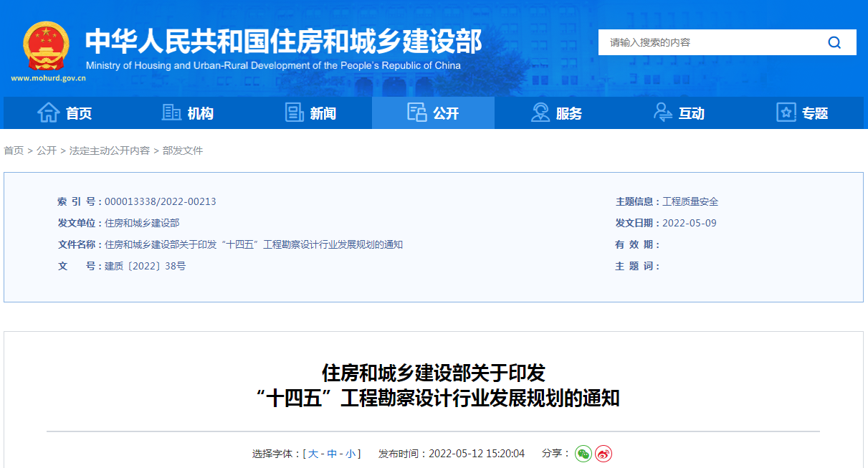
Task: Click the headset person icon for 服务
Action: (x=540, y=113)
